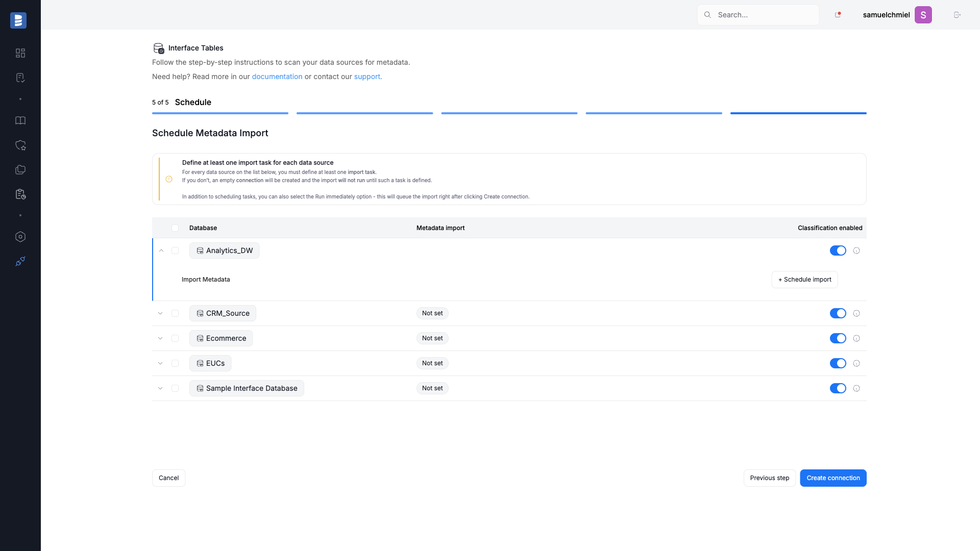Open the shield star sidebar icon
Image resolution: width=980 pixels, height=551 pixels.
coord(20,145)
